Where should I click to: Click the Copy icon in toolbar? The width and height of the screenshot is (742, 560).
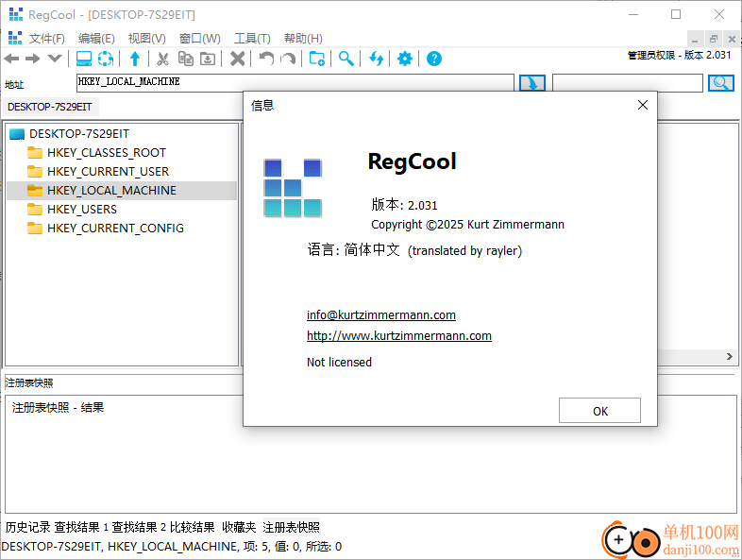pyautogui.click(x=185, y=59)
